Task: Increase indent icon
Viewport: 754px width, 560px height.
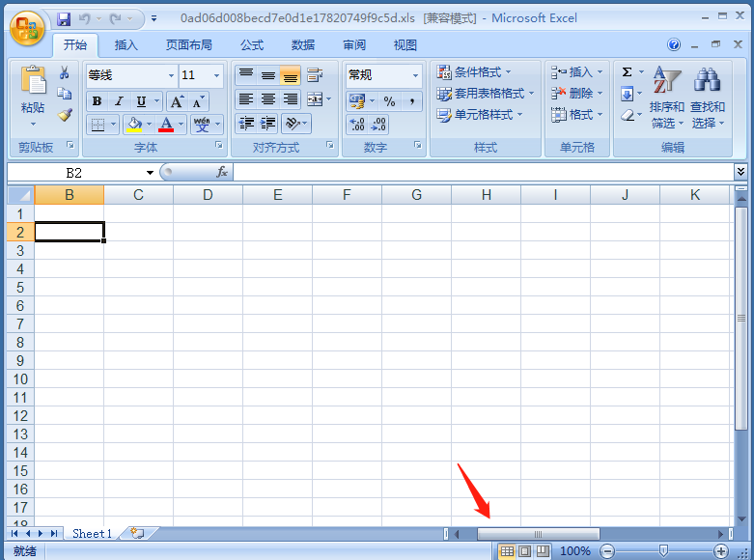Action: 268,124
